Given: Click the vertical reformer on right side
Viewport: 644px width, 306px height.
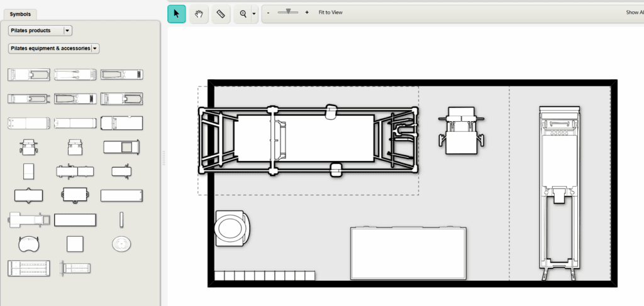Looking at the screenshot, I should pos(559,192).
